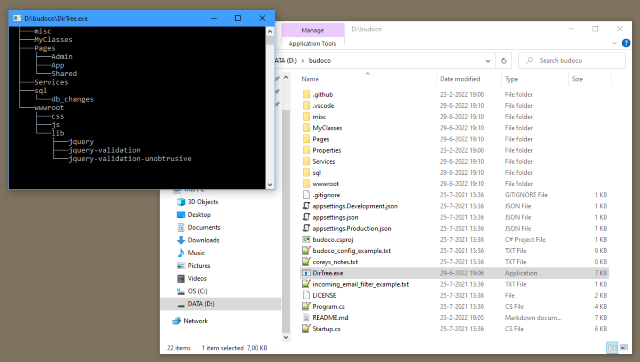Sort files by Size column

577,79
